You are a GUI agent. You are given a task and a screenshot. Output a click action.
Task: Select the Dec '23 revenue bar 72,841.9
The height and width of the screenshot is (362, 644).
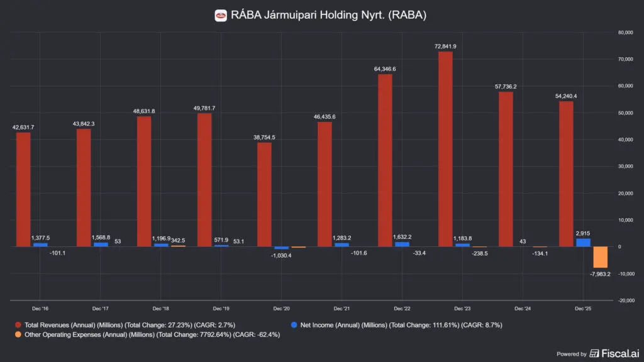click(x=445, y=149)
